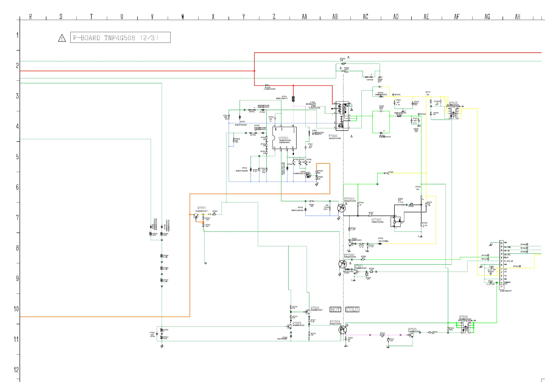This screenshot has width=555, height=392.
Task: Click the TP7503 test point
Action: (x=393, y=95)
